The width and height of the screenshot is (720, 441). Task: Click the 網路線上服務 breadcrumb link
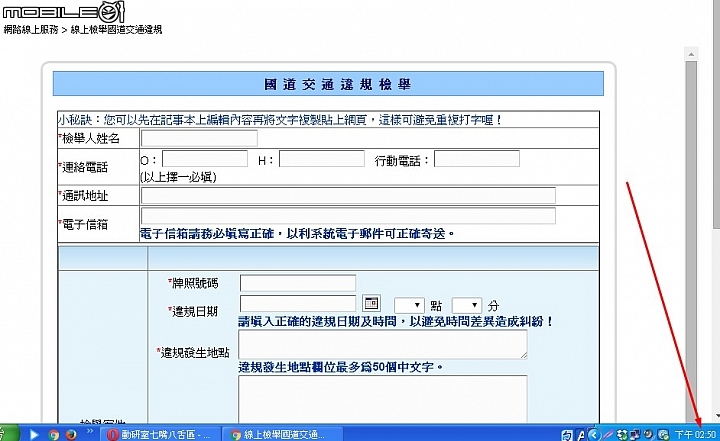point(31,29)
